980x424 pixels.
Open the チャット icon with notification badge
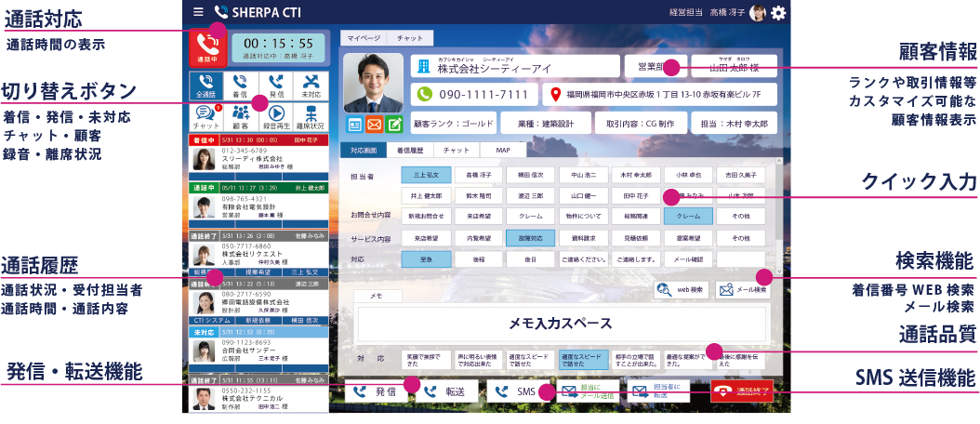207,115
